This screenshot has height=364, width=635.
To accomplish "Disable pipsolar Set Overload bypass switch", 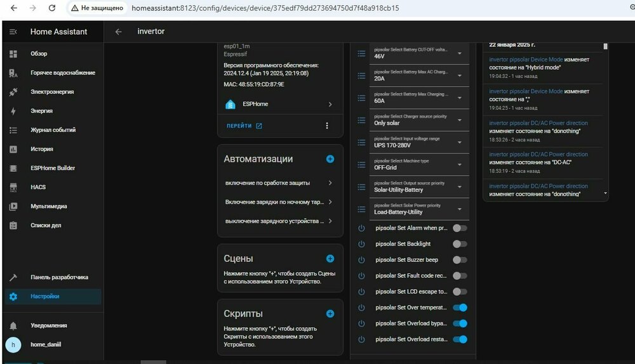I will (460, 323).
